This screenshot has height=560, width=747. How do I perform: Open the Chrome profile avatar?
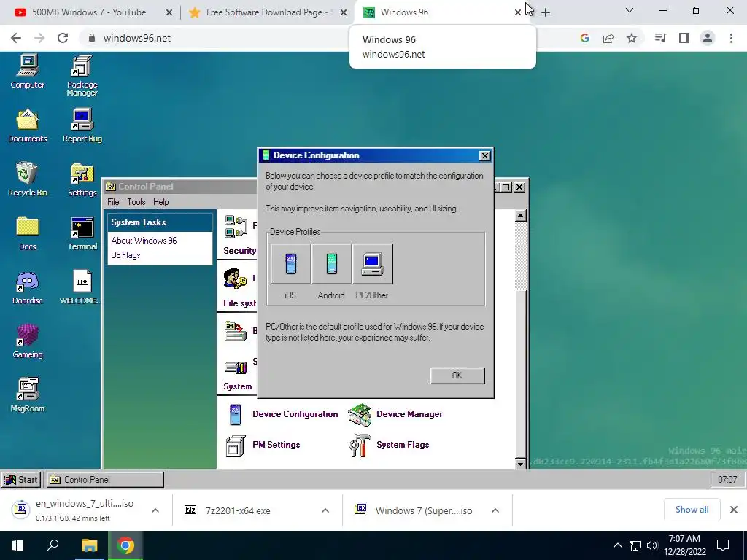pyautogui.click(x=708, y=38)
